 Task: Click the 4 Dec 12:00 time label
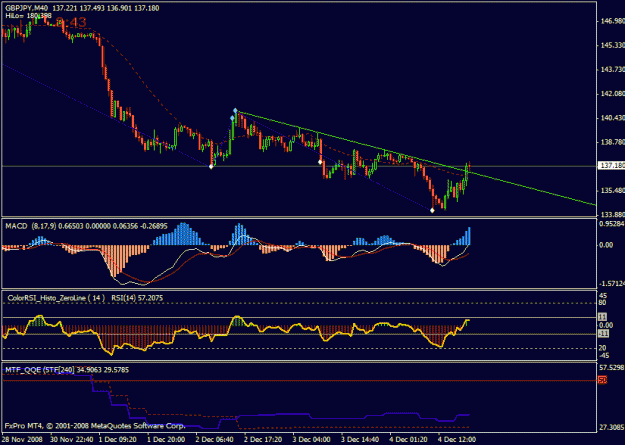coord(458,439)
